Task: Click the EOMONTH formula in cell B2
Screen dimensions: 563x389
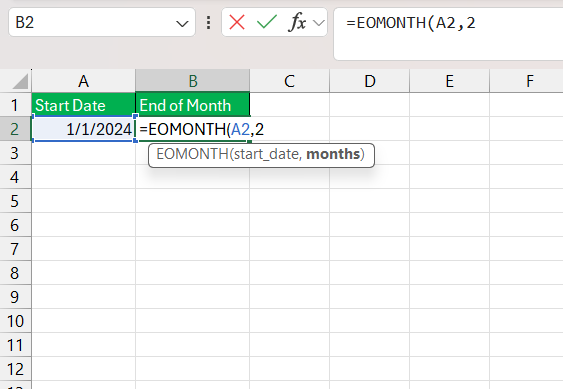Action: coord(202,129)
